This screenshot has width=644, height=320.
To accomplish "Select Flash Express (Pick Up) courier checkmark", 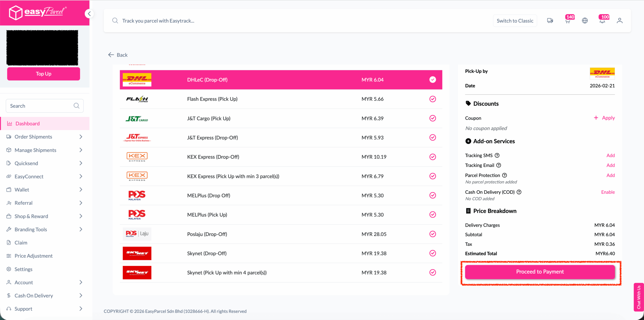I will (432, 99).
